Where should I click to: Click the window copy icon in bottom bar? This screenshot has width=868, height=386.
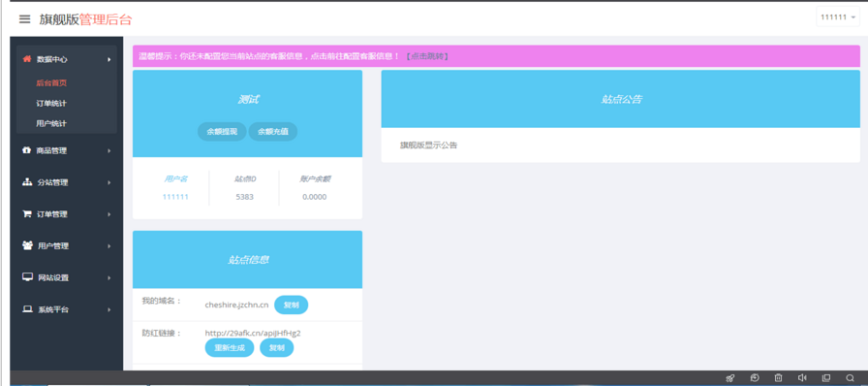click(826, 377)
